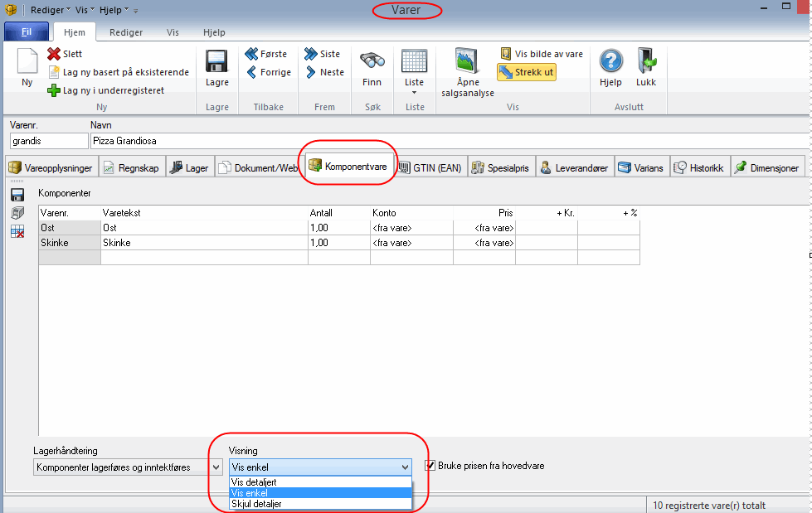Click the Ny new item icon
Screen dimensions: 812x513
point(27,62)
